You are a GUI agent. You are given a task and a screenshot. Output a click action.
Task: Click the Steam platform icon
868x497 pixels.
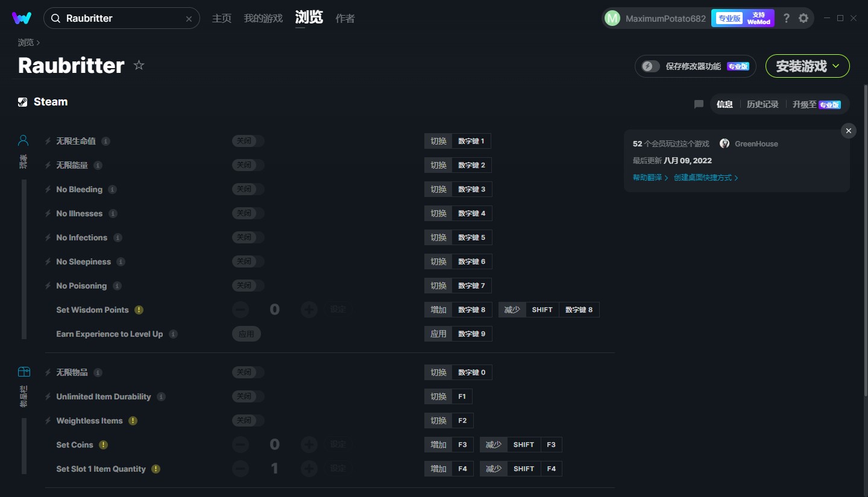click(x=23, y=102)
